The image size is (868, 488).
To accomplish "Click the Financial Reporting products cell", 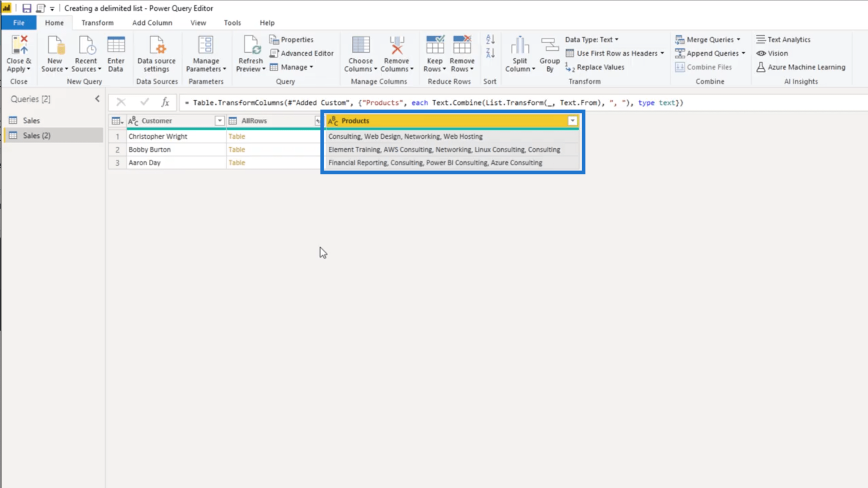I will tap(453, 163).
